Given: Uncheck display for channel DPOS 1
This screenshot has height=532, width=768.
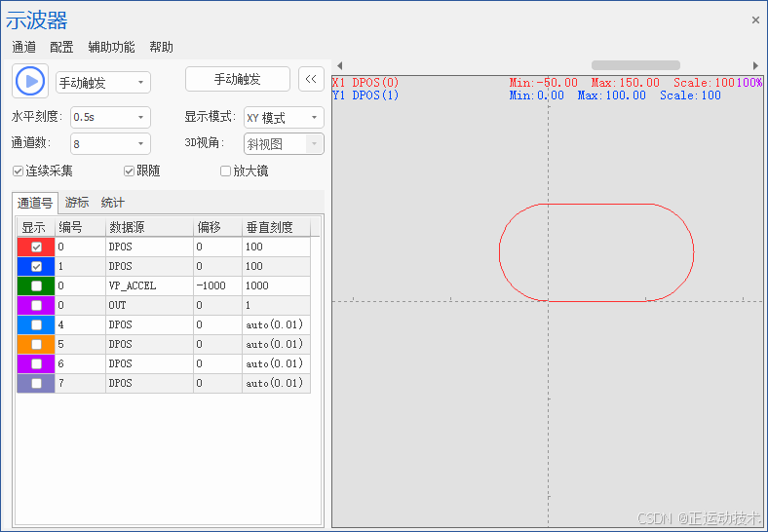Looking at the screenshot, I should point(36,267).
